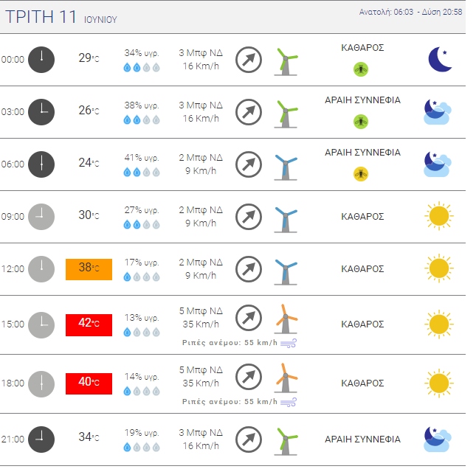Click the 5 Μπφ ΝΔ wind text at 18:00
Viewport: 476px width, 469px height.
point(201,369)
